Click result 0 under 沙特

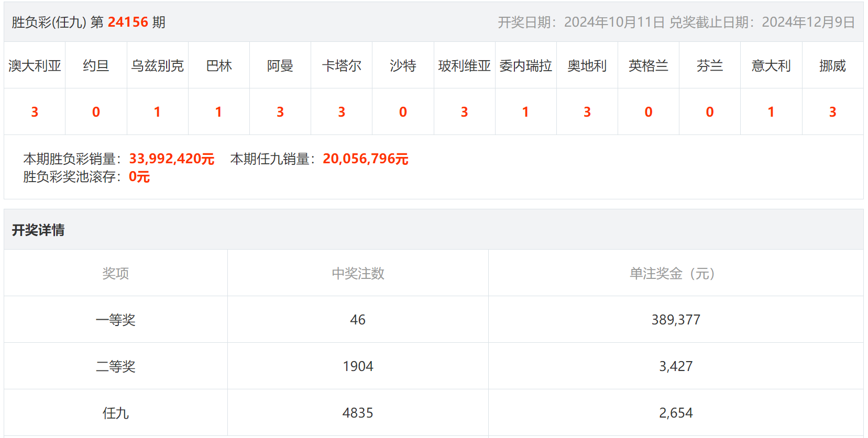(x=403, y=112)
